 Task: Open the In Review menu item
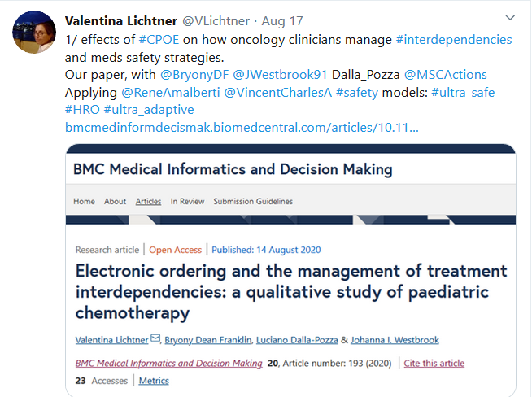(x=187, y=201)
